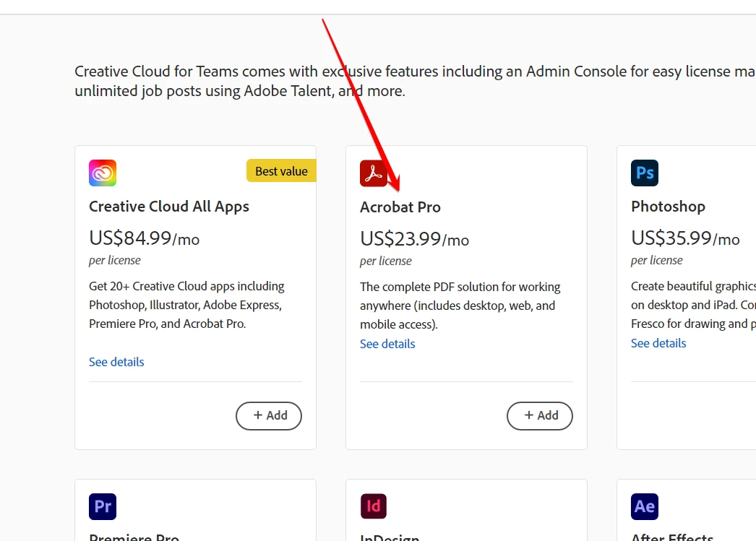Click the Creative Cloud All Apps icon

(x=103, y=173)
